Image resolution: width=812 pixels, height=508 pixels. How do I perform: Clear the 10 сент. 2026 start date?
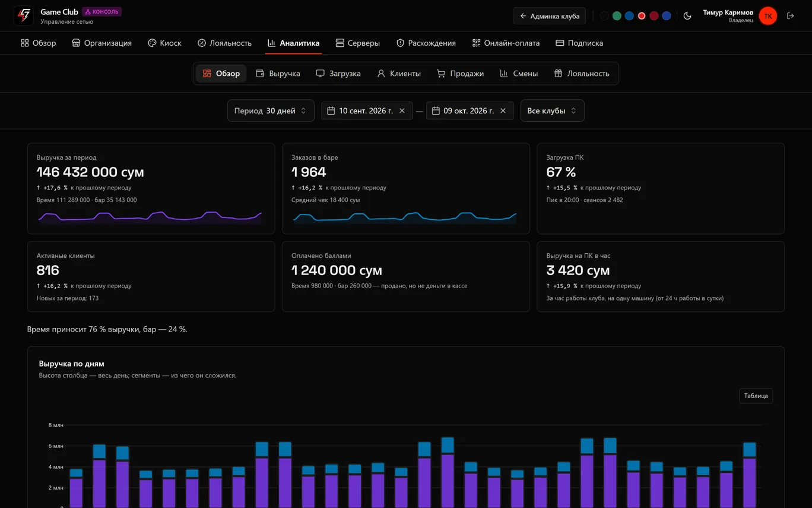click(x=402, y=111)
